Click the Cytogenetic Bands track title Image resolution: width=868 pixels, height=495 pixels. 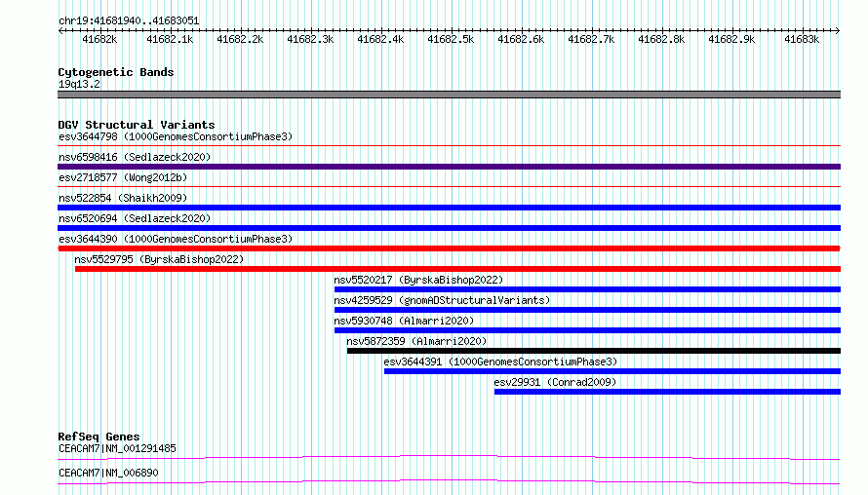pyautogui.click(x=116, y=72)
